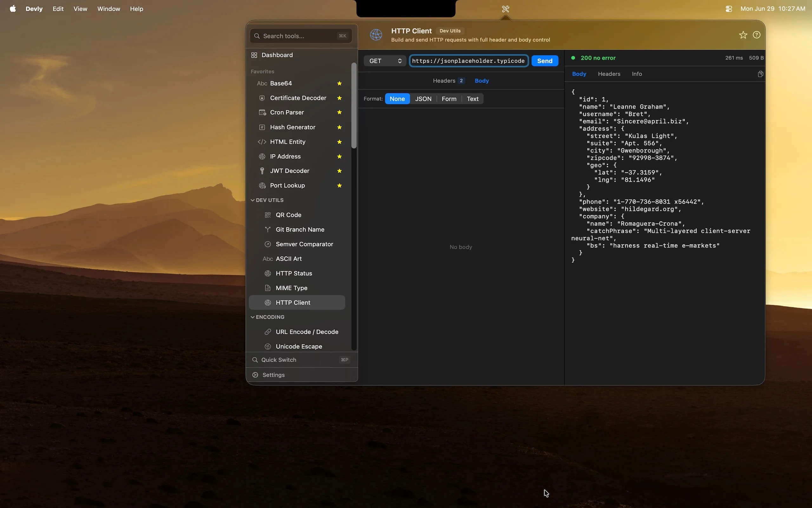Viewport: 812px width, 508px height.
Task: Select the JSON body format
Action: [x=423, y=99]
